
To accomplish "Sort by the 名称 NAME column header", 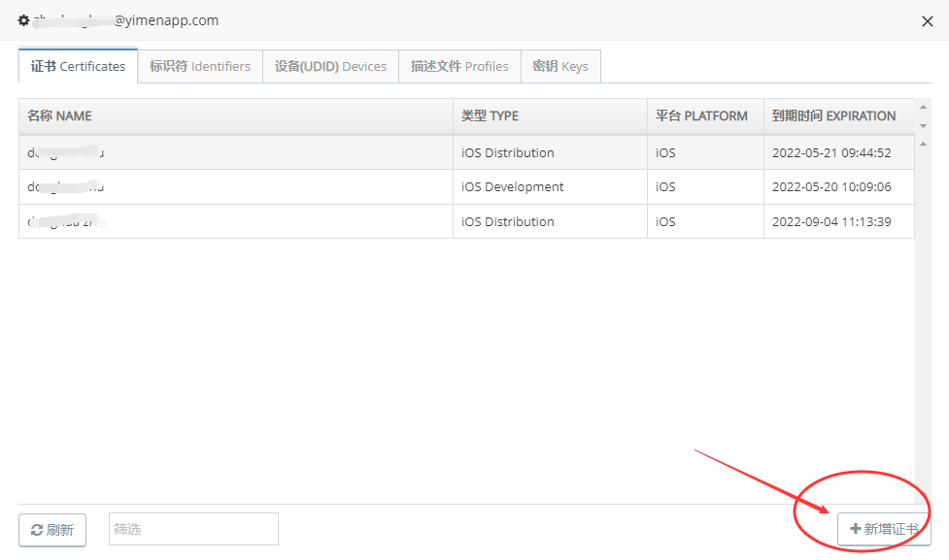I will pos(236,115).
